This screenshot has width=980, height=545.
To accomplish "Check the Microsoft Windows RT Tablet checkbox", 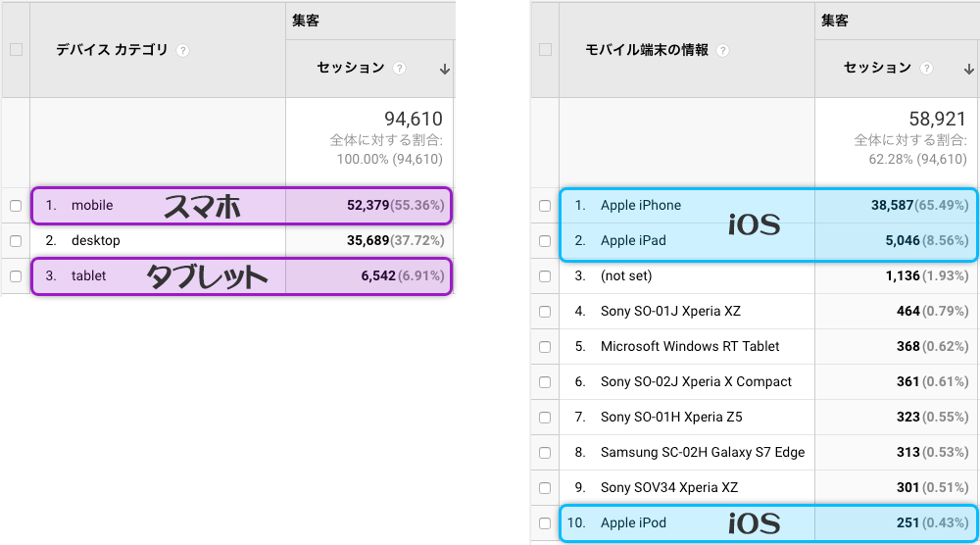I will click(545, 347).
